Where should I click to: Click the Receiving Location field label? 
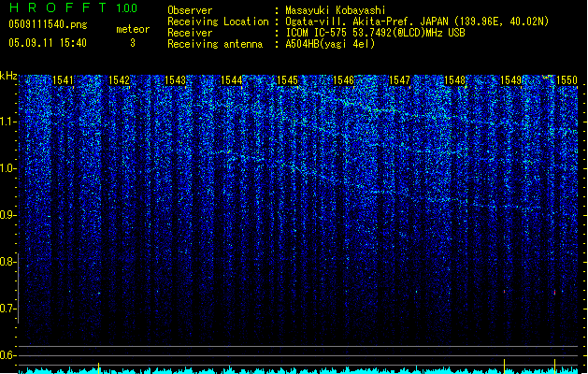pyautogui.click(x=218, y=22)
